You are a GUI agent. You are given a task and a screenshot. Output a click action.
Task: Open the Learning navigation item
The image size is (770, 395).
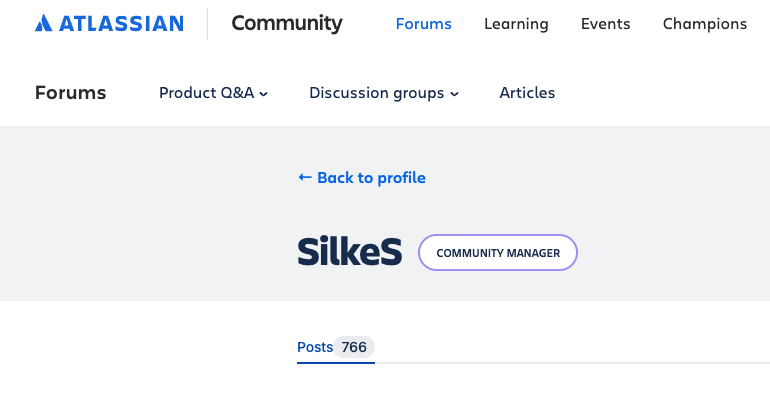(516, 24)
